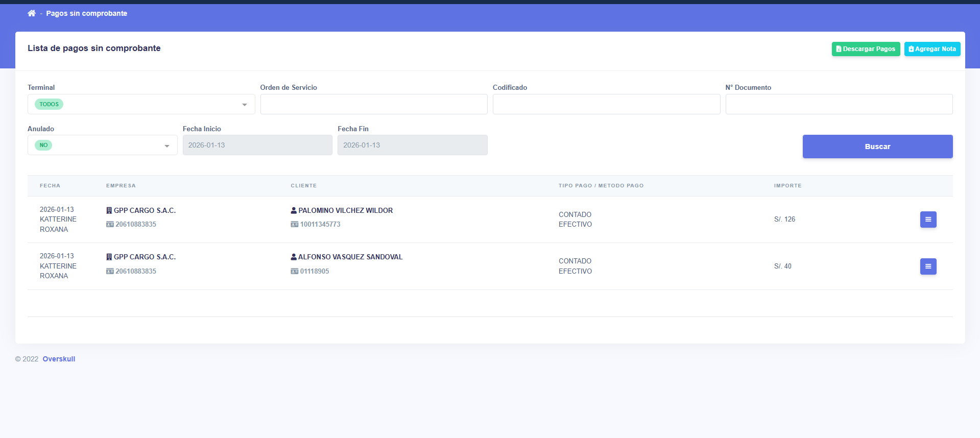Focus the Orden de Servicio field

[x=373, y=104]
